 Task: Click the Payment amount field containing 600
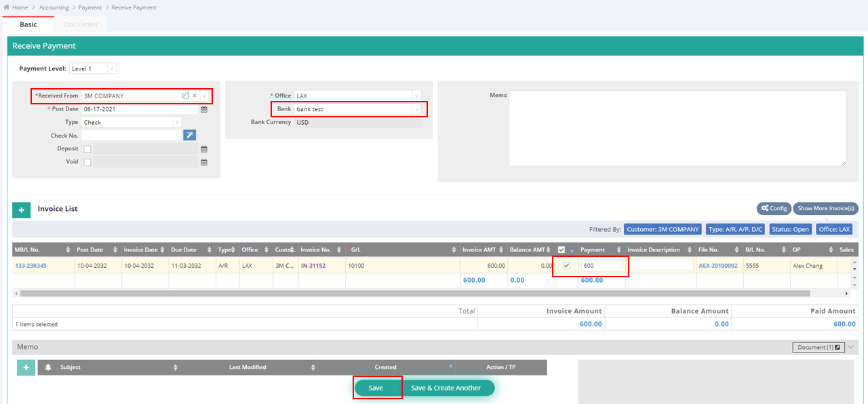click(x=601, y=266)
